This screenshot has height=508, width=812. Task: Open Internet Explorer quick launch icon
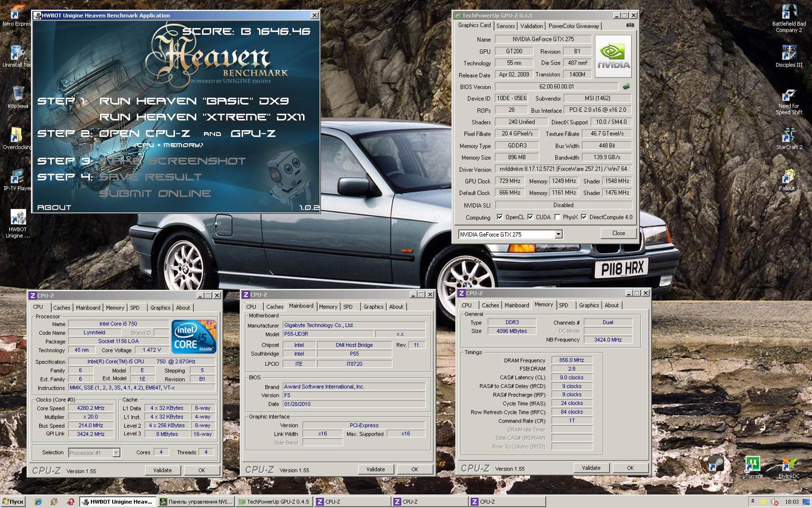(38, 501)
